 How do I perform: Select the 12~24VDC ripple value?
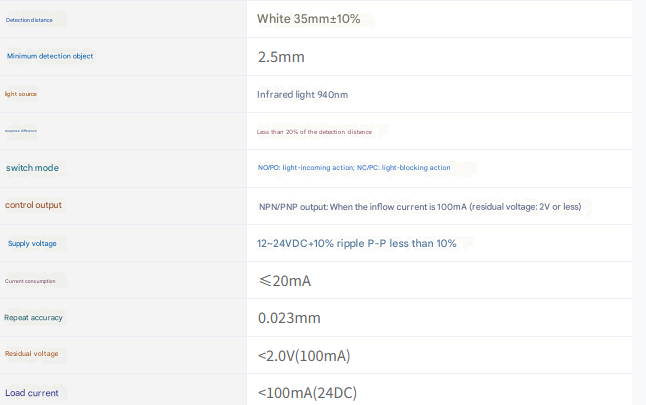[357, 243]
